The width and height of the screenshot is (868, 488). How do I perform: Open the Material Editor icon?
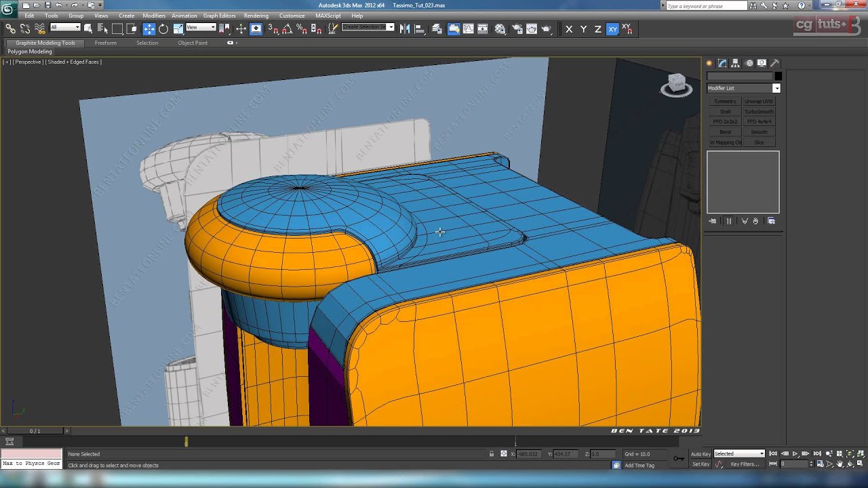pos(500,29)
